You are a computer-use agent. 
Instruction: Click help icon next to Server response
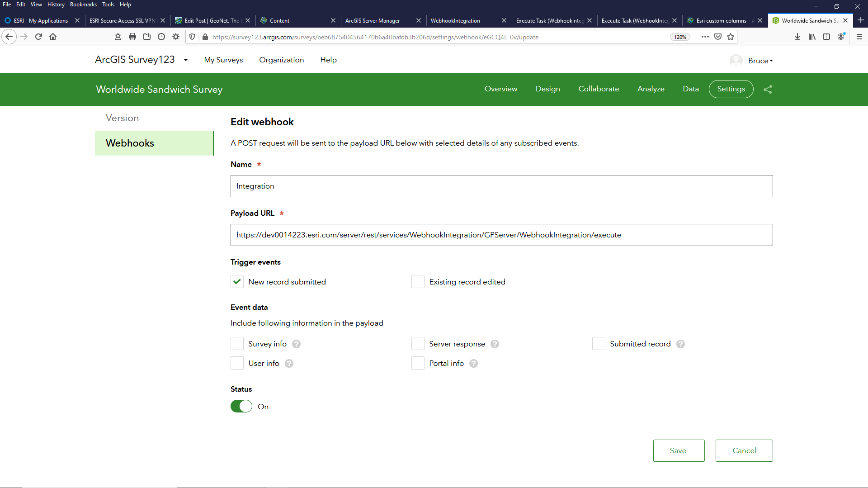click(495, 344)
